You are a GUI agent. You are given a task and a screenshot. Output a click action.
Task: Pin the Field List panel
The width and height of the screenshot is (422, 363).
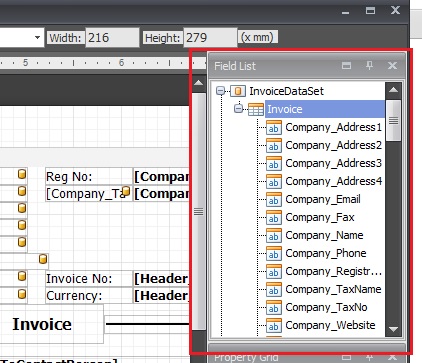(x=369, y=65)
